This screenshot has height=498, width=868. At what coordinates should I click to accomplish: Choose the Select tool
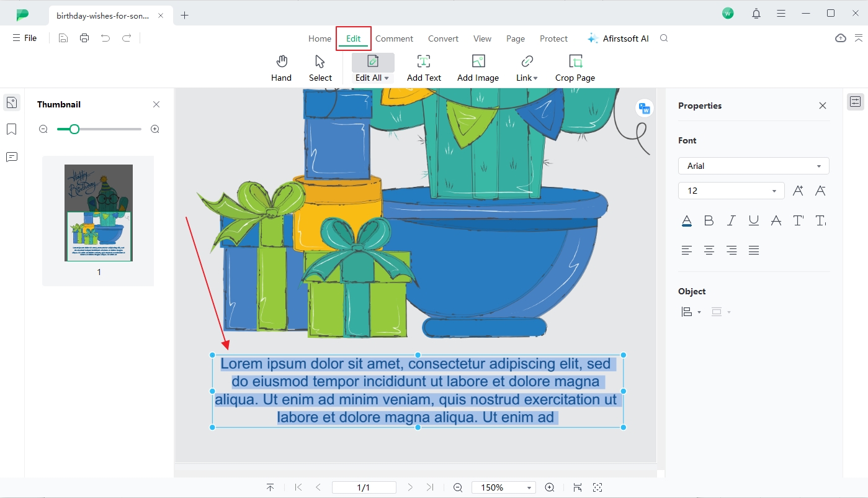point(320,68)
